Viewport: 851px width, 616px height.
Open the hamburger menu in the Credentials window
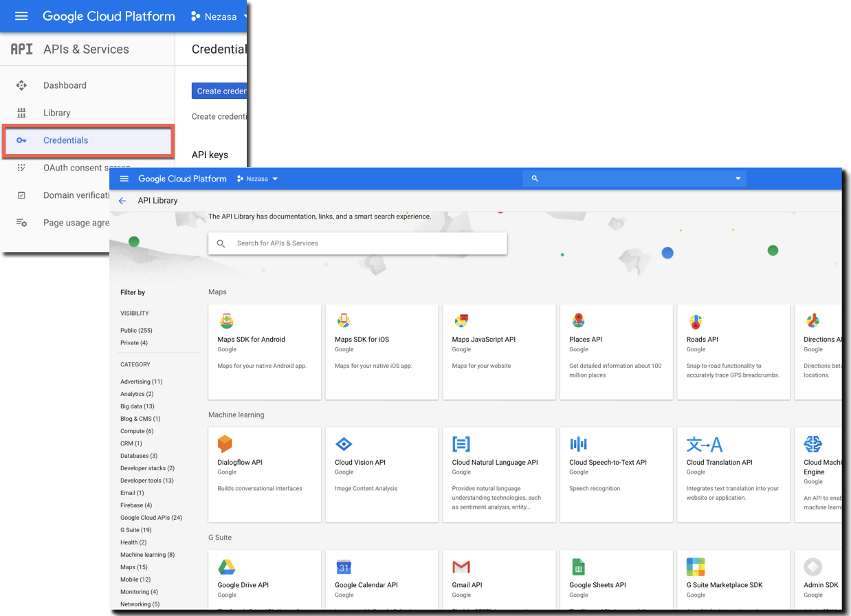click(21, 16)
